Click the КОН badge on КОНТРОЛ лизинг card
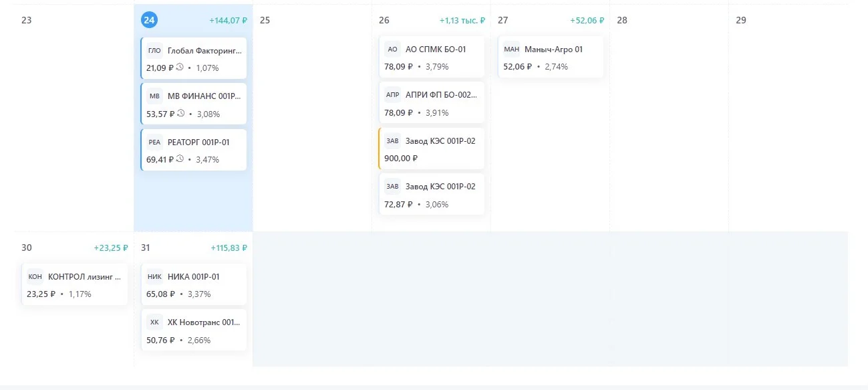This screenshot has width=868, height=390. pyautogui.click(x=35, y=276)
